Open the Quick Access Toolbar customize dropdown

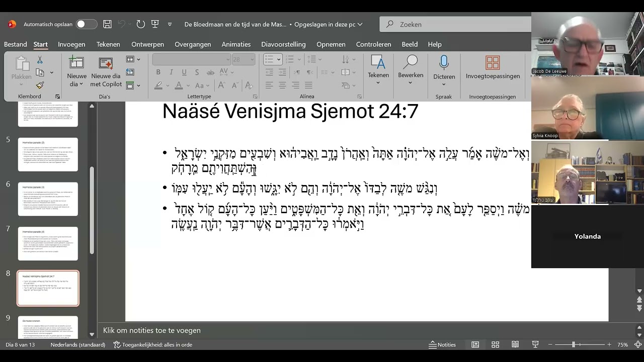pyautogui.click(x=170, y=24)
